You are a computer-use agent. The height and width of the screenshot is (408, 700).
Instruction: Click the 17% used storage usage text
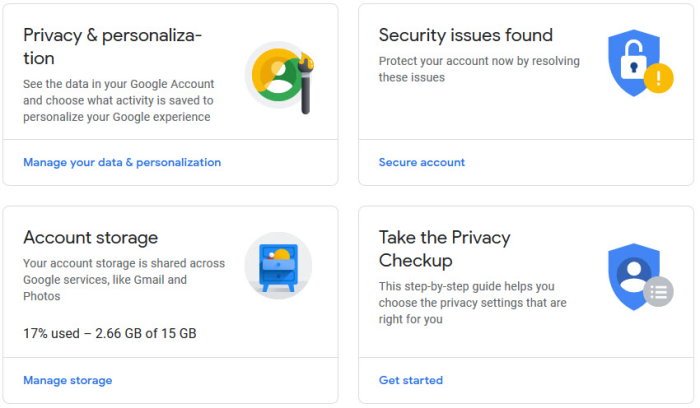(110, 332)
